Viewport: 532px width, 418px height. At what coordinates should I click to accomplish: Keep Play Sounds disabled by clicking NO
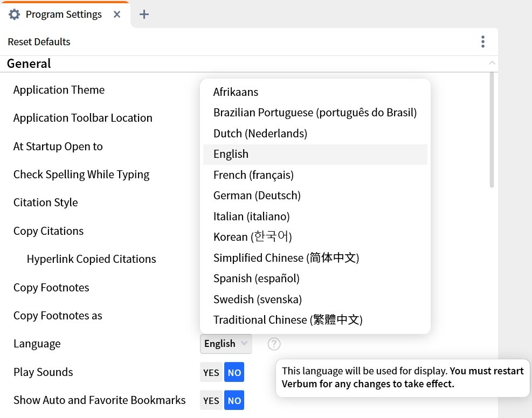click(233, 372)
